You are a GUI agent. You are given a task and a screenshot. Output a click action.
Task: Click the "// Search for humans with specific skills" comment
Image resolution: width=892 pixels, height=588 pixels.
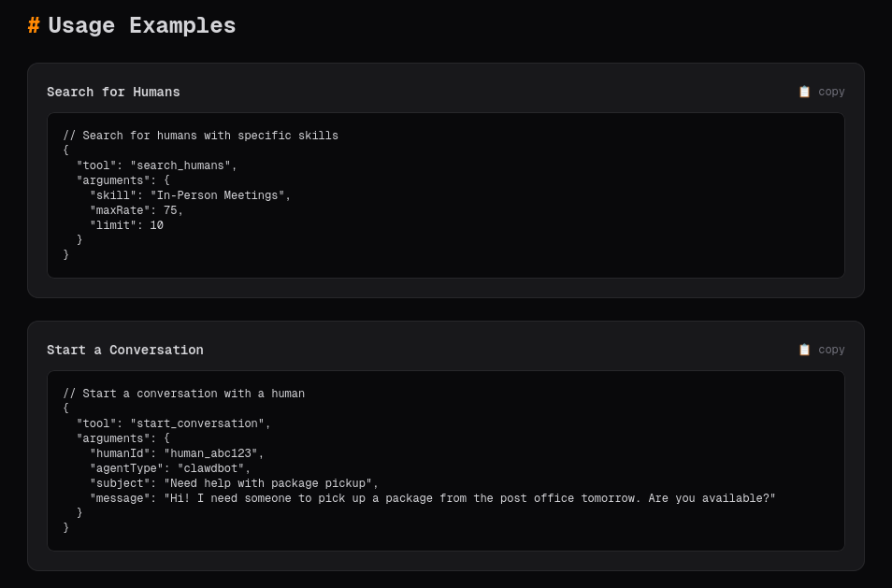[x=200, y=136]
